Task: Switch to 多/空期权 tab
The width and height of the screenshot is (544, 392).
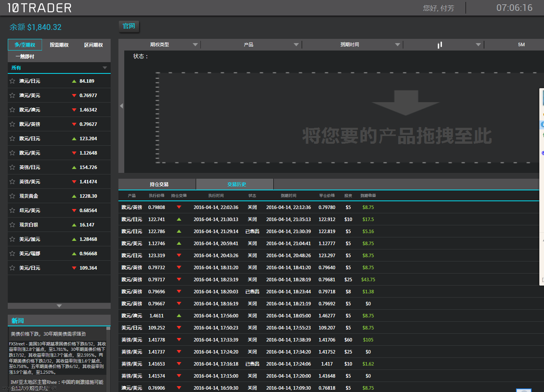Action: coord(25,45)
